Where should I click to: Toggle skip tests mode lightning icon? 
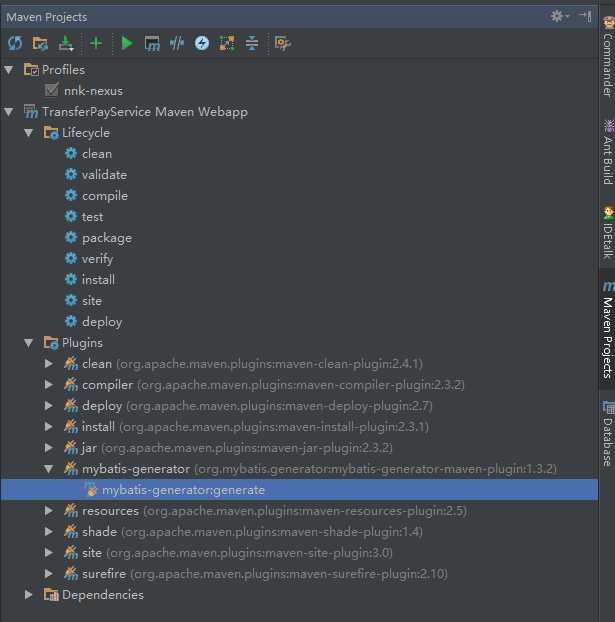[202, 43]
